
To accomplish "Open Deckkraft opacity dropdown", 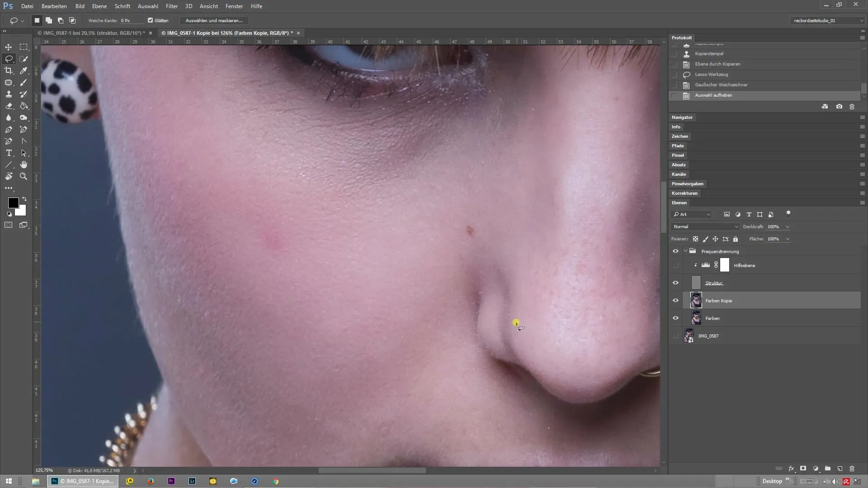I will 788,227.
